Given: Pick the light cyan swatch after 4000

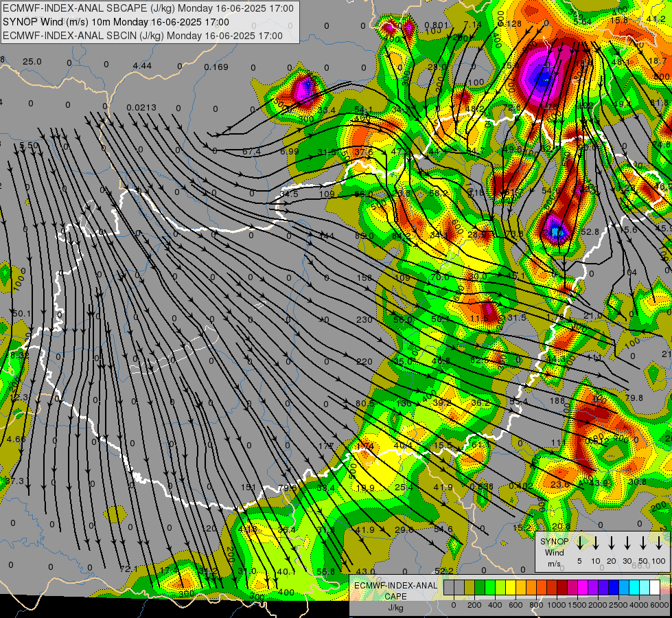Looking at the screenshot, I should [644, 588].
